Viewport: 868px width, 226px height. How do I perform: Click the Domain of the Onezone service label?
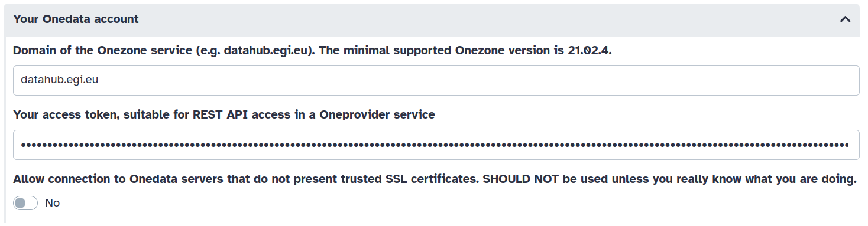[x=312, y=50]
